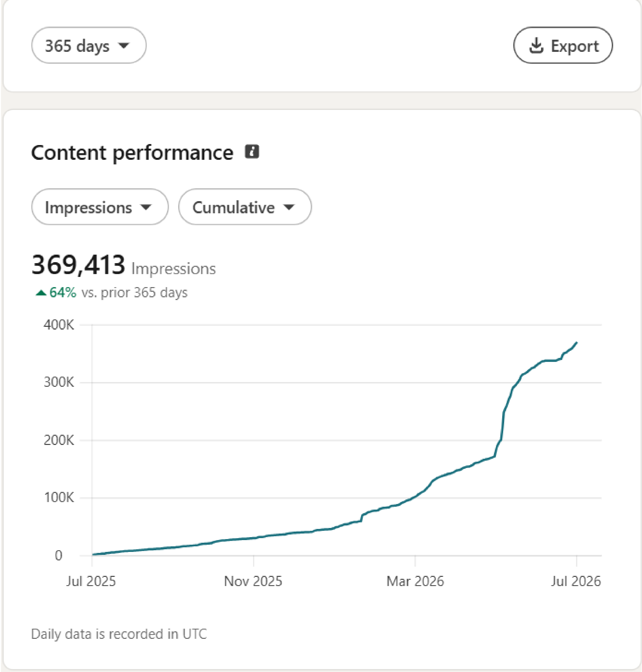Click 'Daily data is recorded in UTC' note

119,634
